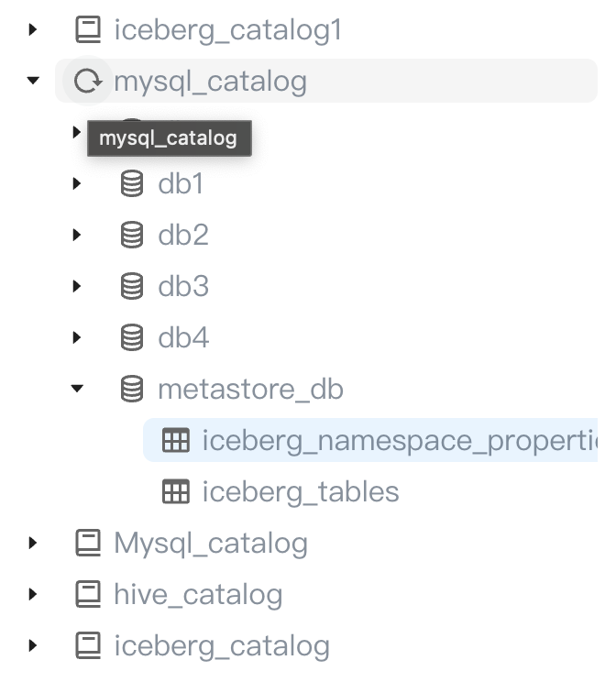Click the iceberg_tables table icon
Viewport: 616px width, 682px height.
(175, 492)
